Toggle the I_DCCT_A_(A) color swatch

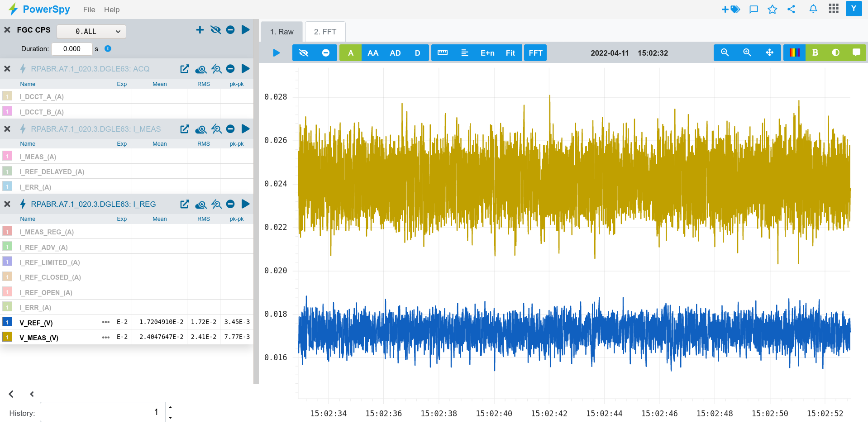(7, 96)
